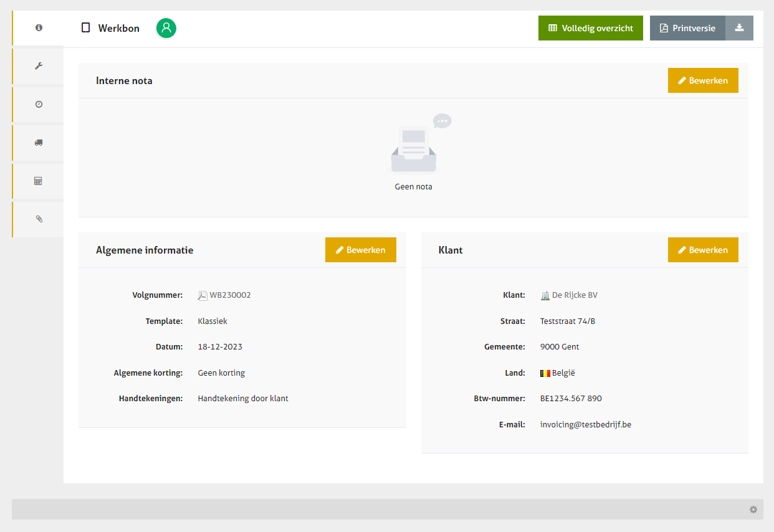Image resolution: width=774 pixels, height=532 pixels.
Task: Edit the Interne nota section
Action: point(702,80)
